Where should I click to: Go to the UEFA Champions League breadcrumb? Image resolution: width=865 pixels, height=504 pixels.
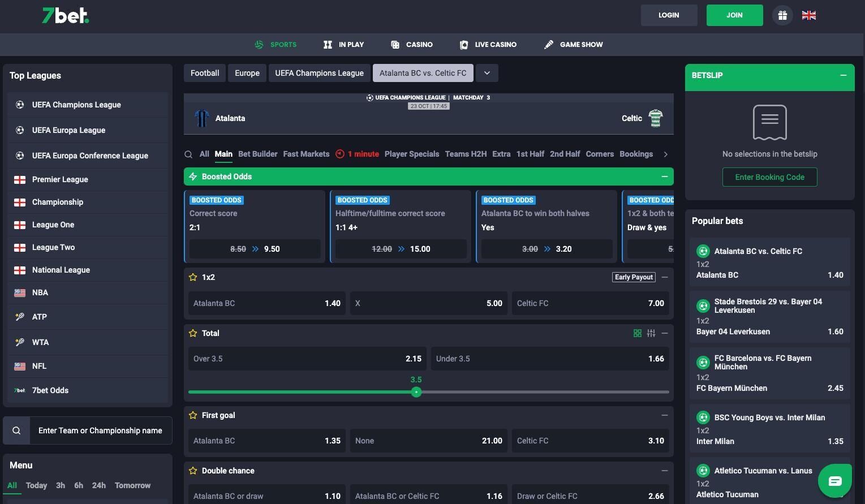[320, 73]
